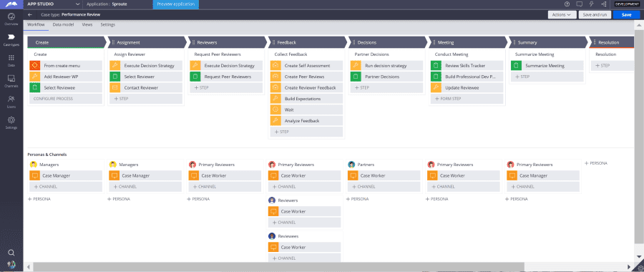Go back with the arrow icon
This screenshot has width=644, height=272.
pyautogui.click(x=30, y=14)
